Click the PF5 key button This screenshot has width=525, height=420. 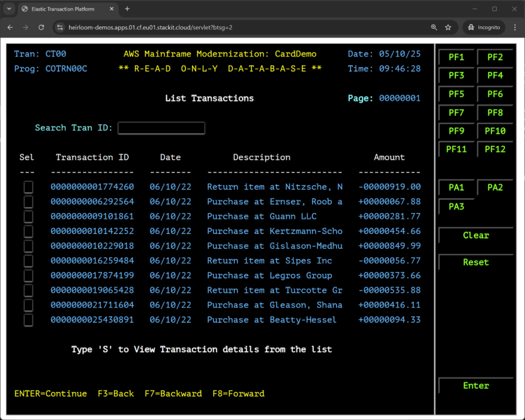[x=456, y=94]
